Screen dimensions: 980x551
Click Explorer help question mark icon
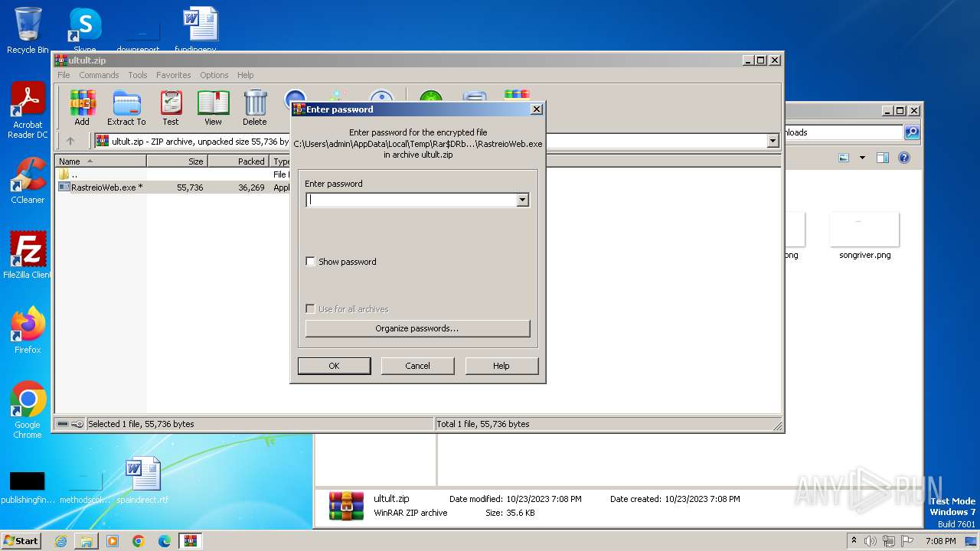[x=904, y=158]
